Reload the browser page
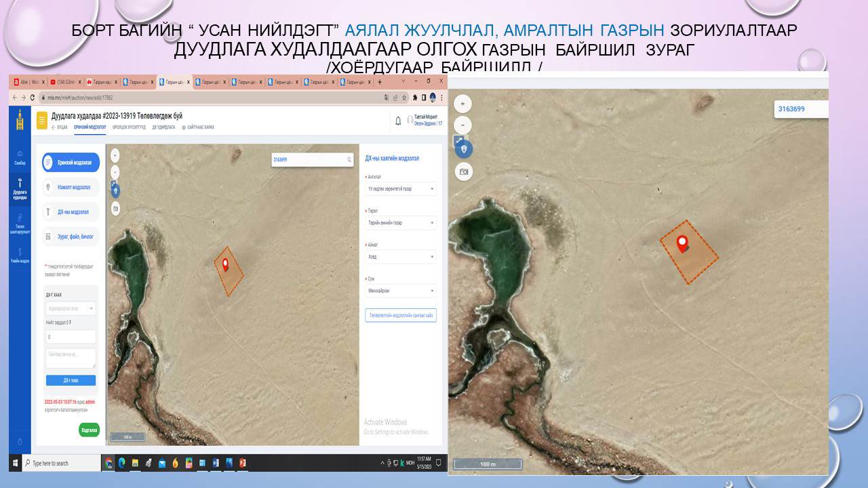The height and width of the screenshot is (488, 868). click(x=33, y=97)
